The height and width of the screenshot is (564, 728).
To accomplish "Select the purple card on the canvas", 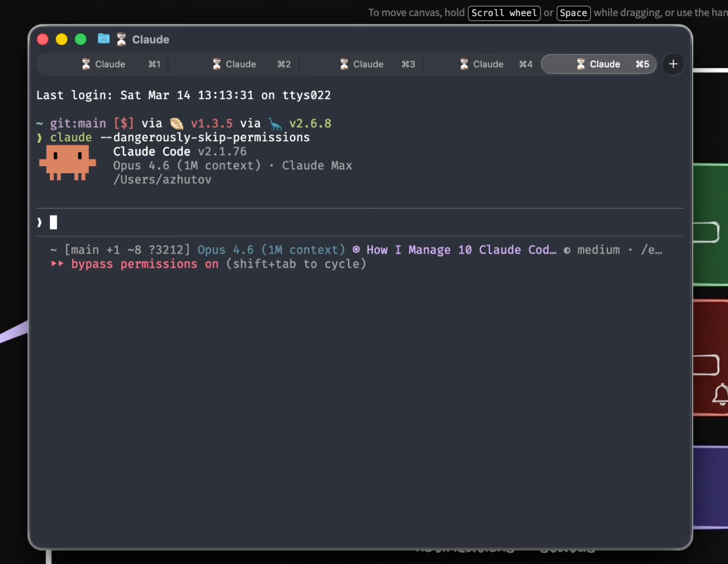I will click(711, 486).
